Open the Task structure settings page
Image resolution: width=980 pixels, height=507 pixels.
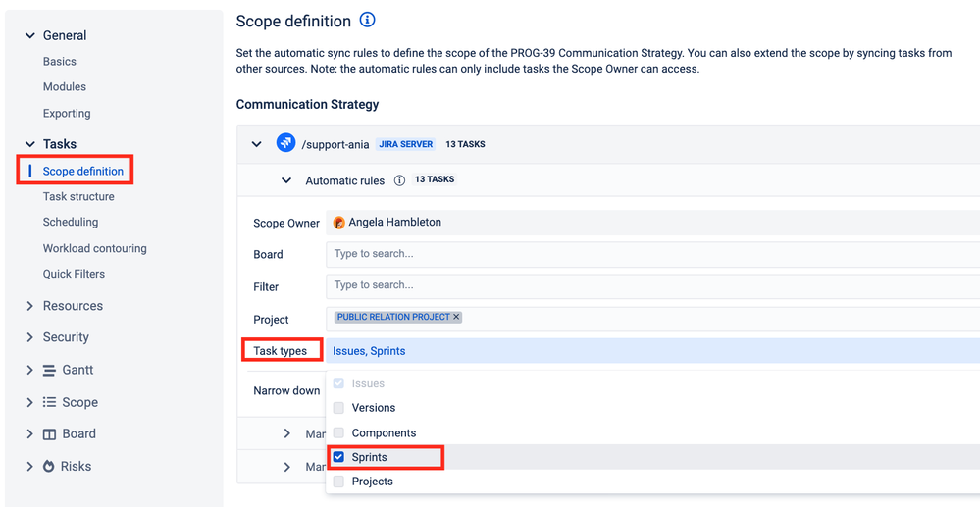tap(78, 196)
